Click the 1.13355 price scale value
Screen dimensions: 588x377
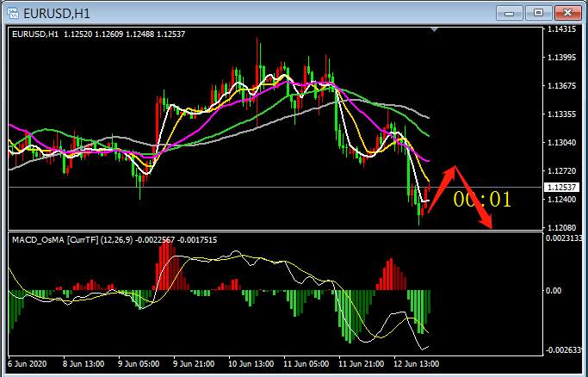point(561,114)
